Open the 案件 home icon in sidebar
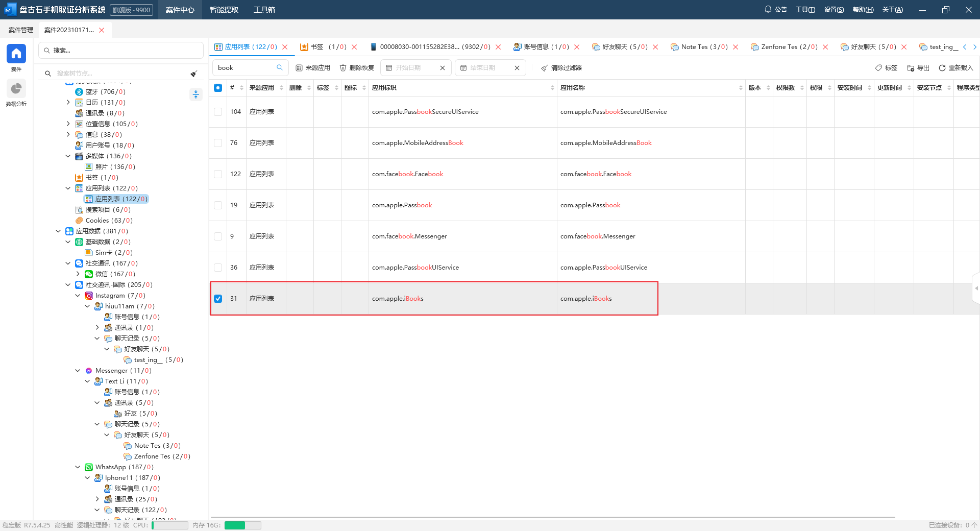 click(16, 54)
